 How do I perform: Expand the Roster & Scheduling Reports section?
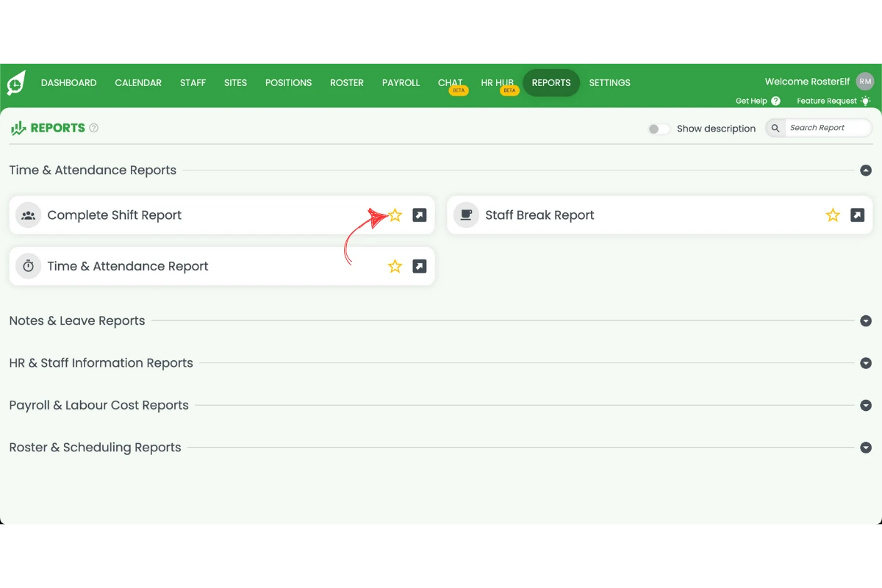click(x=866, y=448)
